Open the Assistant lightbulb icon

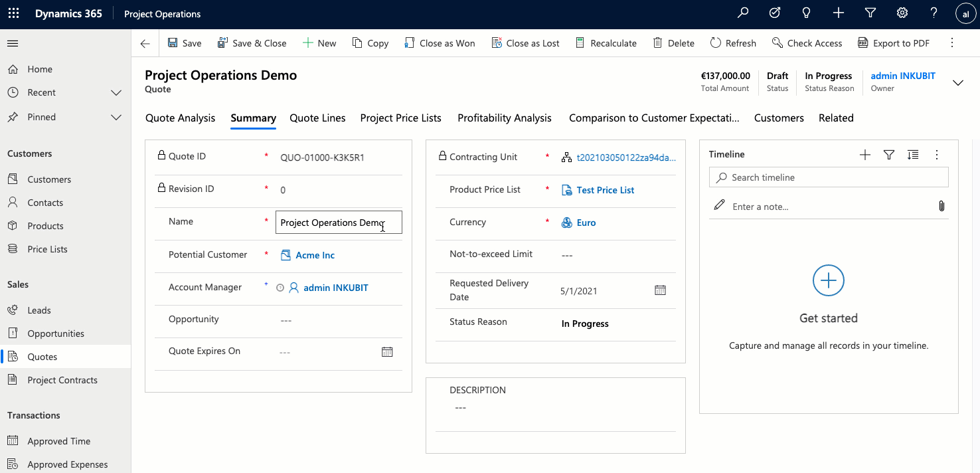click(x=807, y=13)
